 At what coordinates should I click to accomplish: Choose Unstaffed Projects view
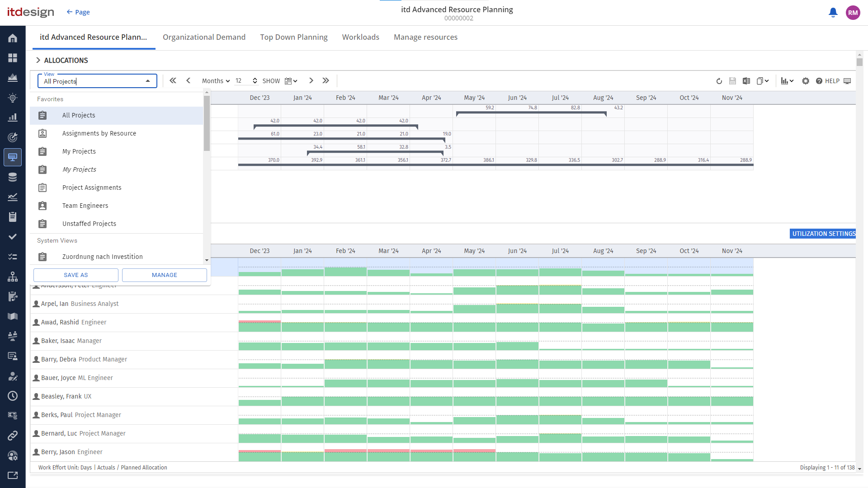(x=117, y=224)
